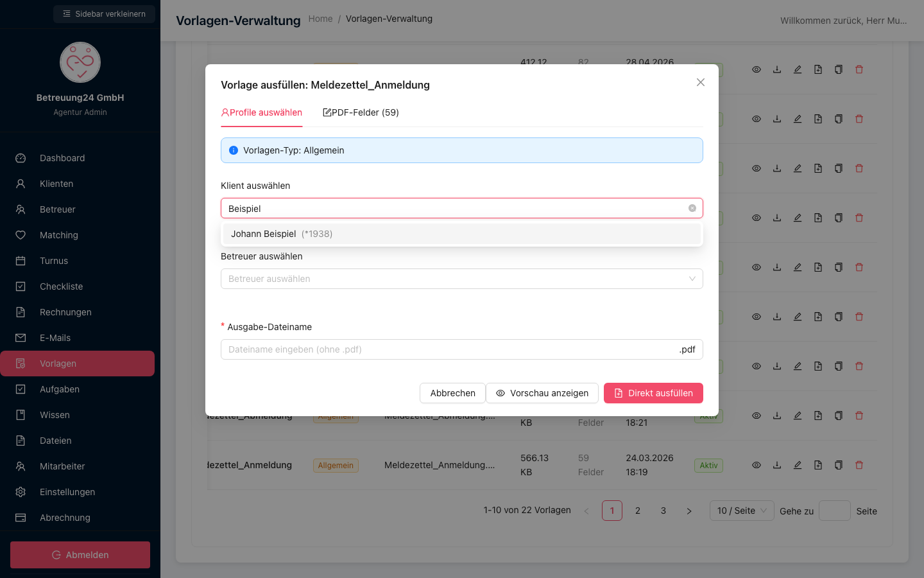Clear the Klient search field
The width and height of the screenshot is (924, 578).
692,208
